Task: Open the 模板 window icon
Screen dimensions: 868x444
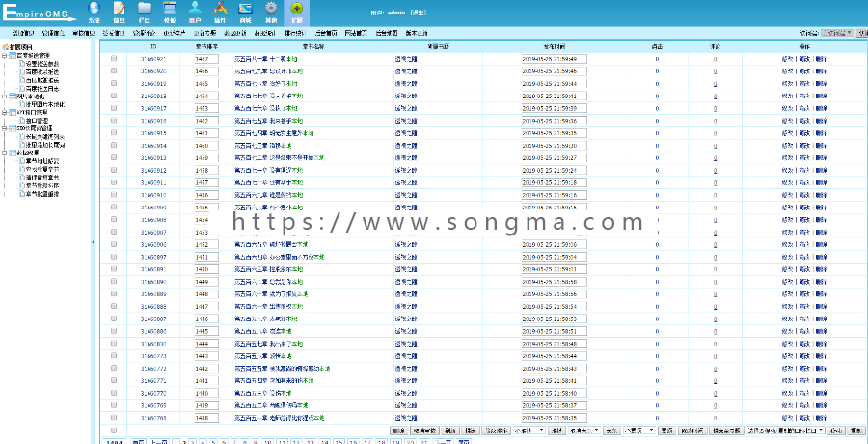Action: click(x=170, y=9)
